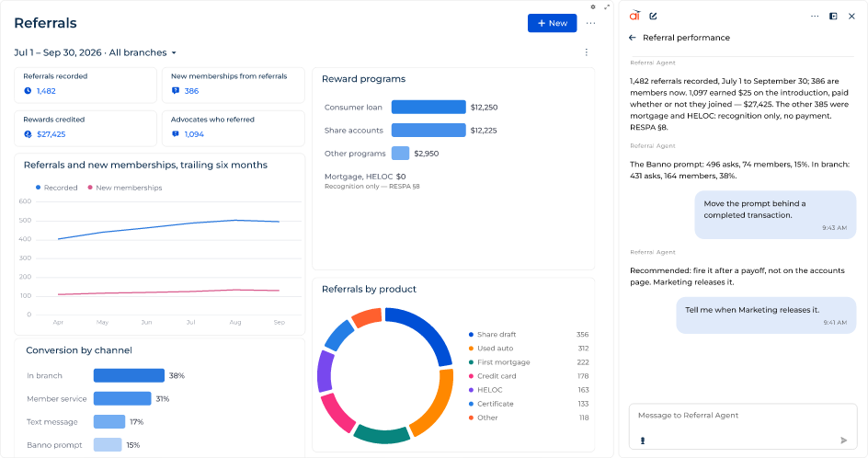868x458 pixels.
Task: Toggle the New memberships series legend
Action: [124, 188]
